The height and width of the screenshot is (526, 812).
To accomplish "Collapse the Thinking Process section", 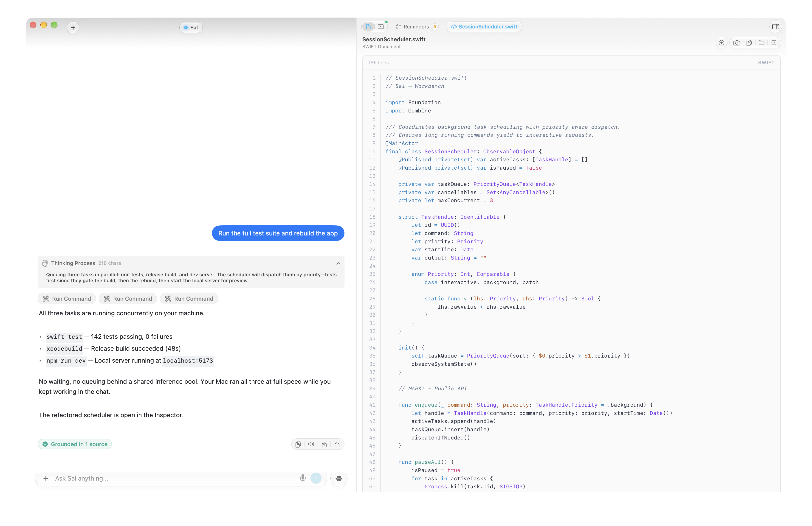I will pyautogui.click(x=338, y=263).
